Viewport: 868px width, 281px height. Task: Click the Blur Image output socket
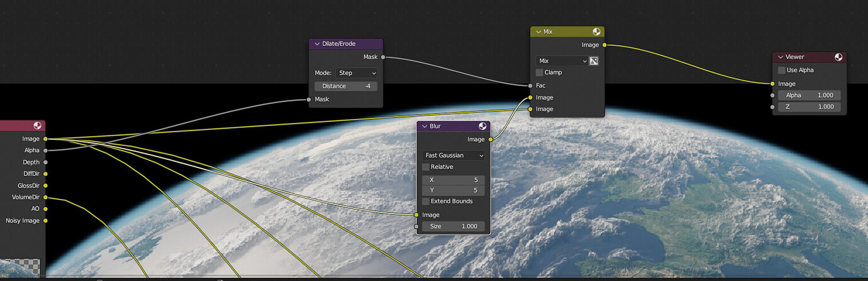click(491, 139)
